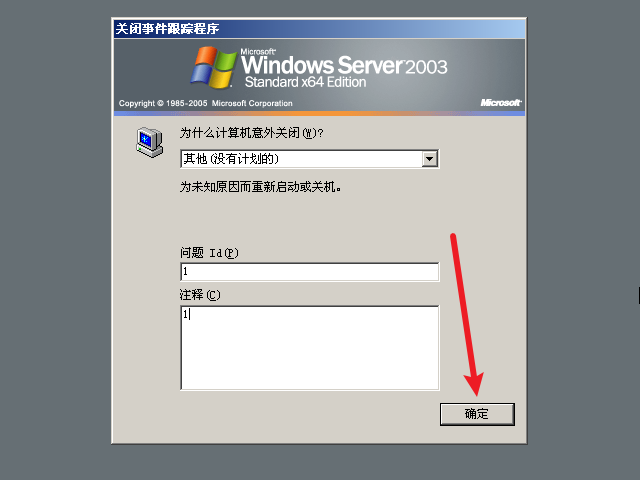Screen dimensions: 640x480
Task: Expand the shutdown reason dropdown arrow
Action: click(x=429, y=159)
